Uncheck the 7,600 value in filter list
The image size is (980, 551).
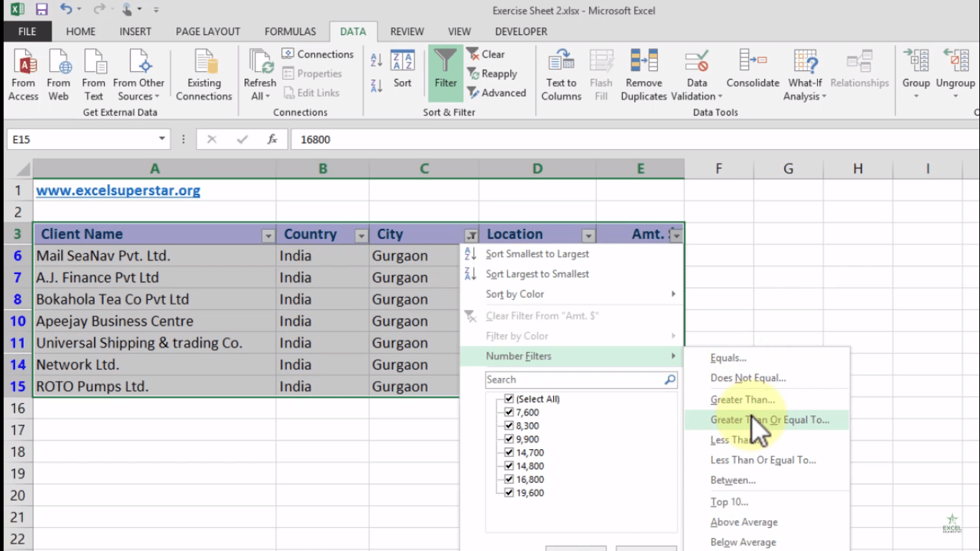509,412
